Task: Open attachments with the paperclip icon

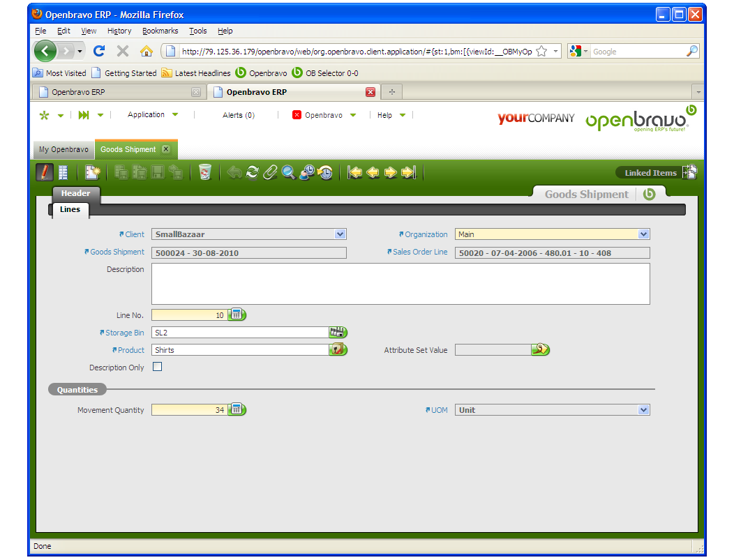Action: [x=270, y=172]
